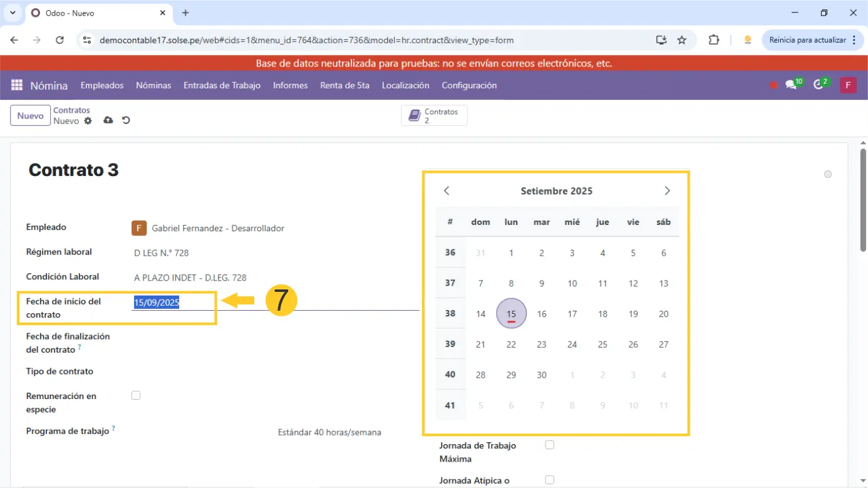
Task: Click the gear settings icon beside Nuevo
Action: [88, 121]
